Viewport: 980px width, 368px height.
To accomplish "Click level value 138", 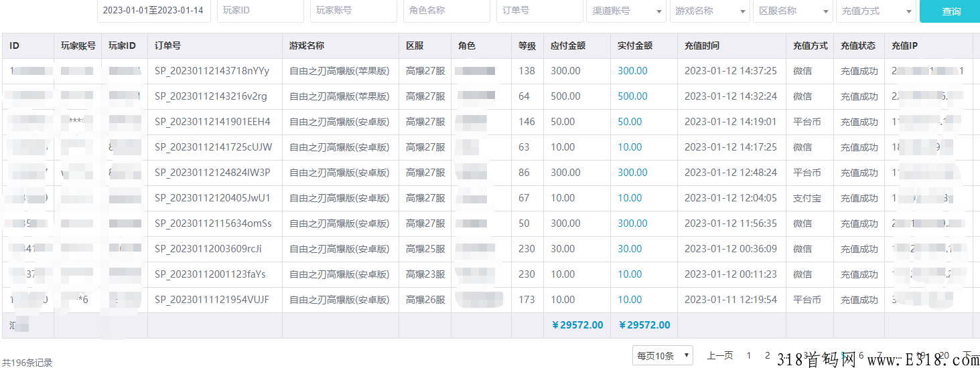I will 527,71.
